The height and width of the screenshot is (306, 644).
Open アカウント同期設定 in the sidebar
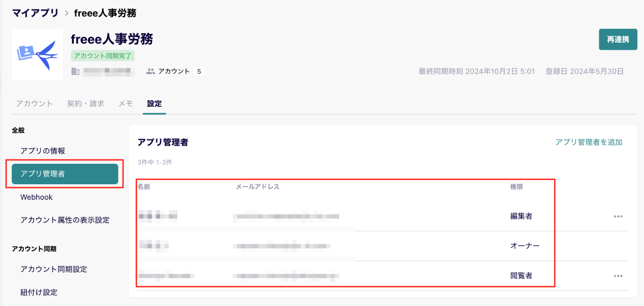pos(54,269)
